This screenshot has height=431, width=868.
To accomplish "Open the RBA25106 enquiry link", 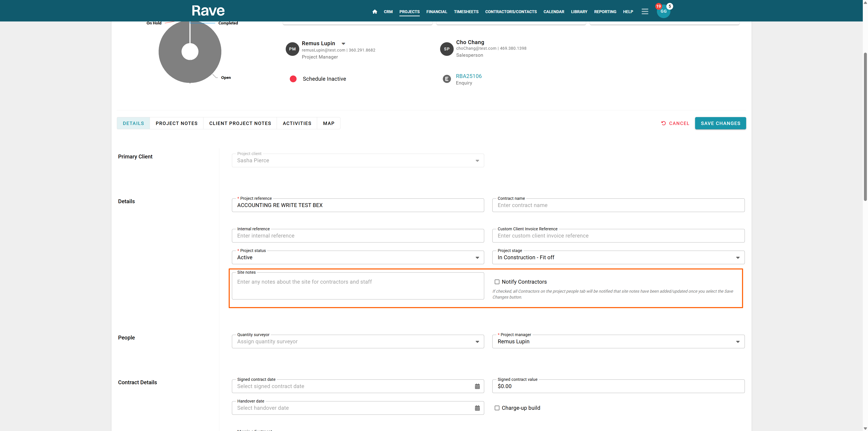I will coord(468,76).
